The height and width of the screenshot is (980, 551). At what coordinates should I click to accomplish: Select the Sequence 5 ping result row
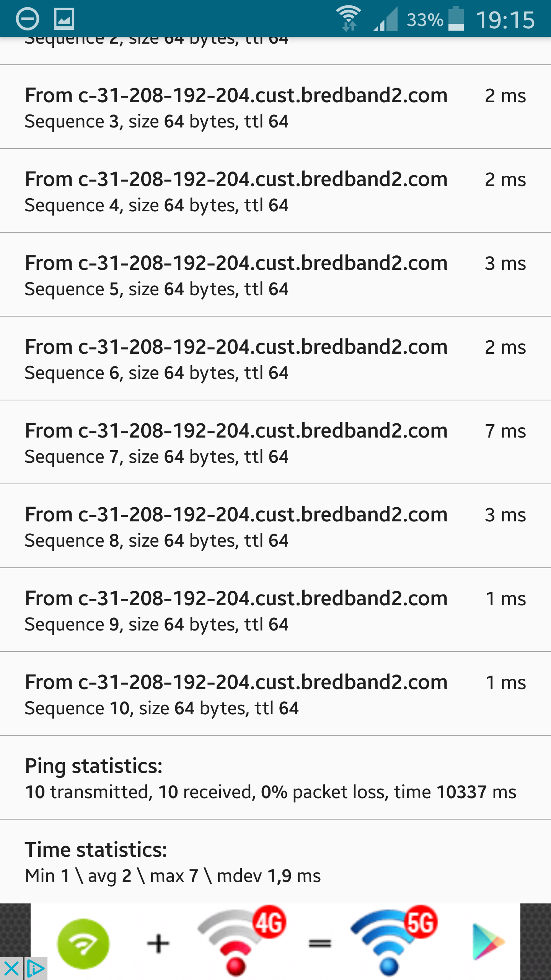click(275, 275)
